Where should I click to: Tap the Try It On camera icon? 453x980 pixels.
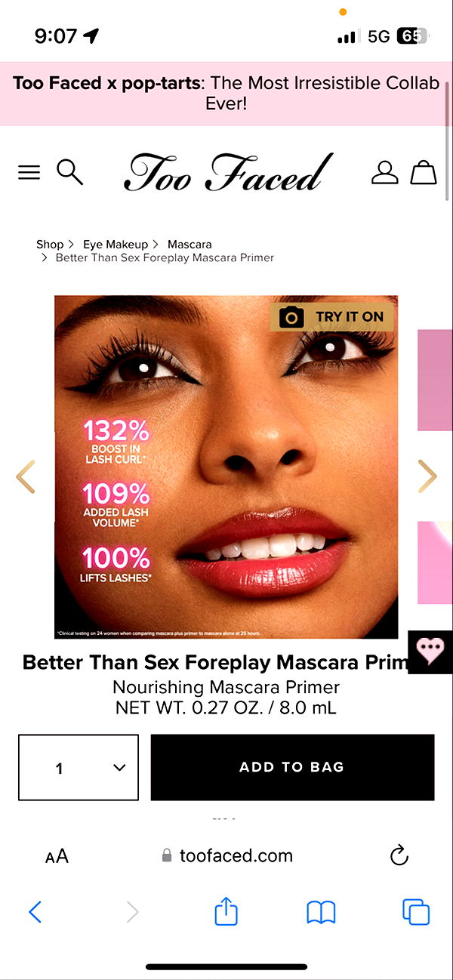291,317
